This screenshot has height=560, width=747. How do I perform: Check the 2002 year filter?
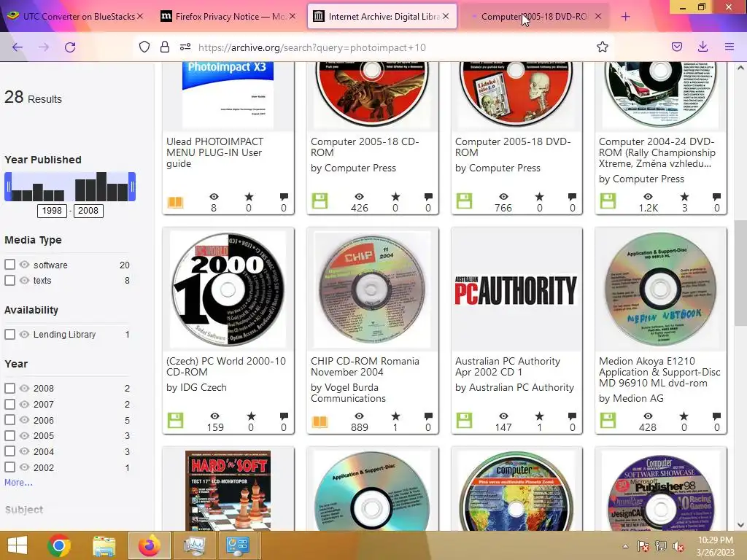coord(9,467)
